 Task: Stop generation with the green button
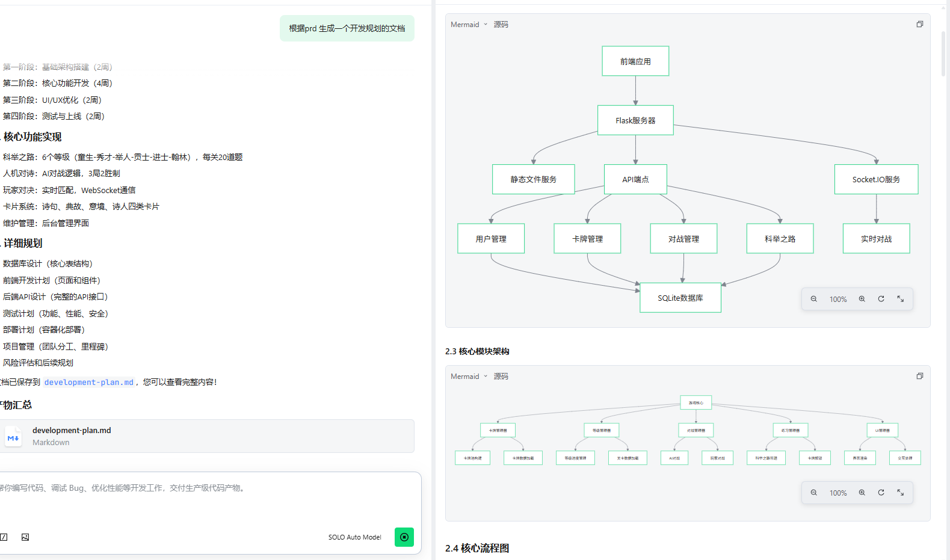tap(404, 537)
